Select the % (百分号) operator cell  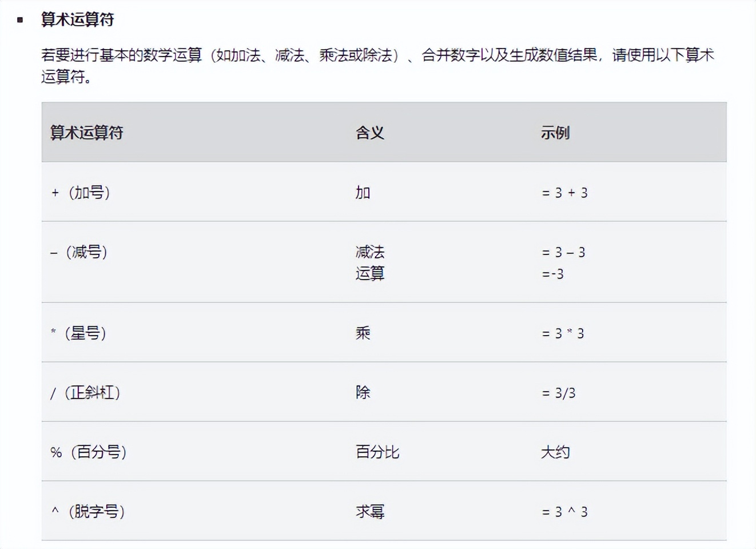click(89, 452)
